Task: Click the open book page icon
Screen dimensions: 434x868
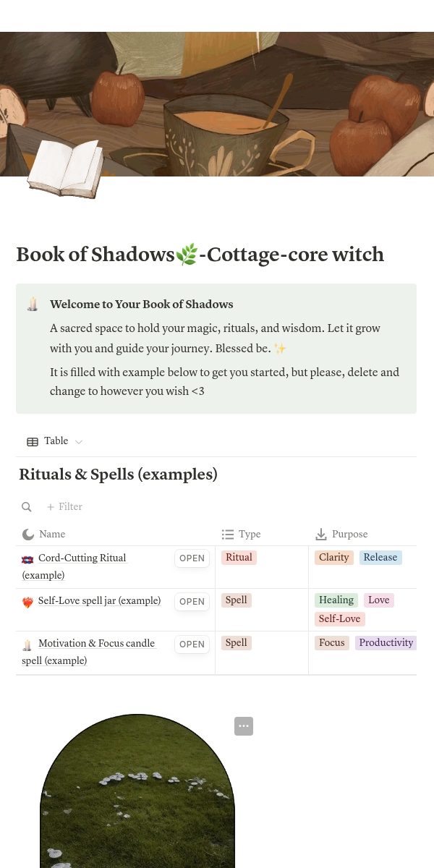Action: coord(65,169)
